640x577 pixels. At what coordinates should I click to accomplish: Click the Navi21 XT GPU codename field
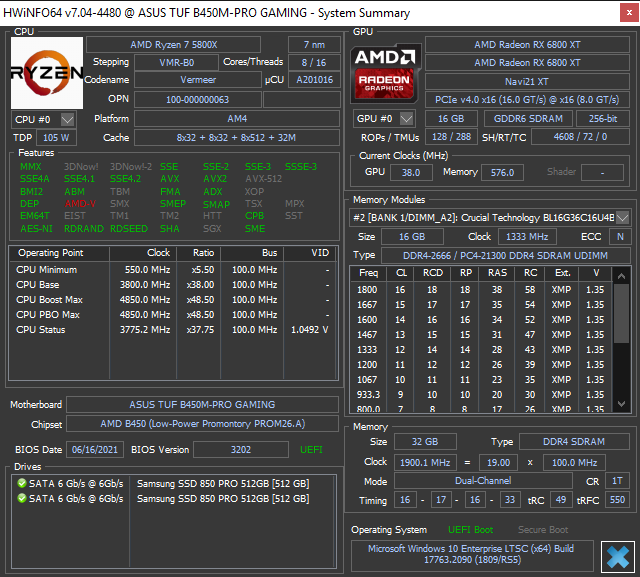(x=527, y=82)
